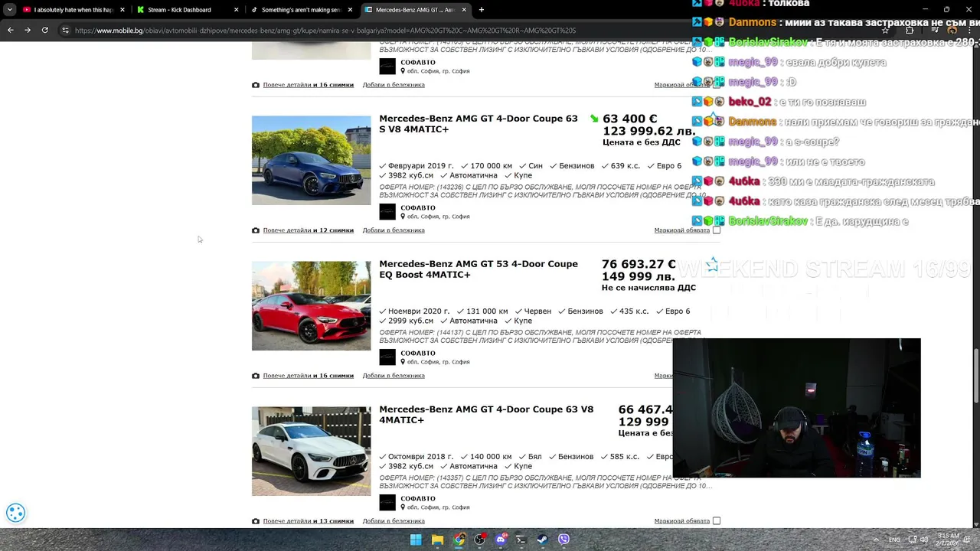This screenshot has width=980, height=551.
Task: Click 'Добави в бележника' for blue 63 S listing
Action: pos(394,230)
